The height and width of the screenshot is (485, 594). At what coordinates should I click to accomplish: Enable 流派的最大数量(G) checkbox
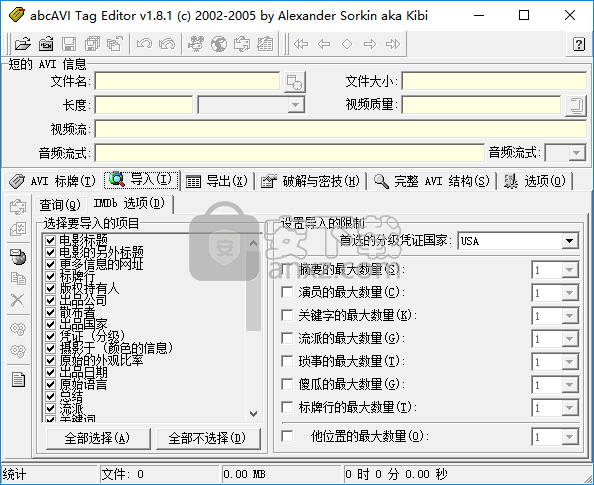point(287,338)
